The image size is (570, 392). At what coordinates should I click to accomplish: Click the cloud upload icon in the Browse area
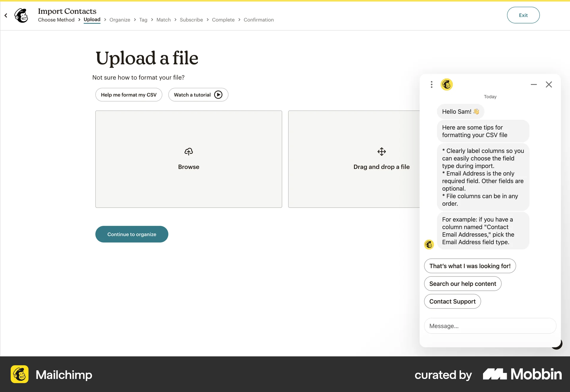[x=189, y=151]
